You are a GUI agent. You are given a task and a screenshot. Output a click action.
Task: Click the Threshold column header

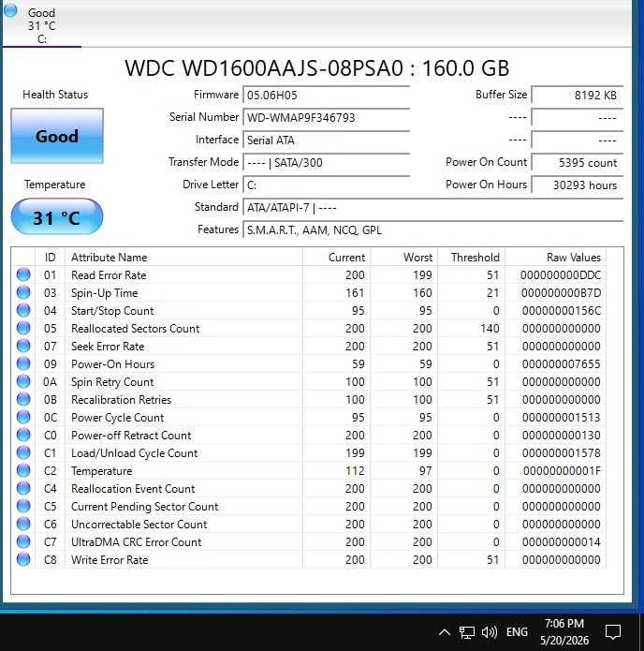(472, 257)
